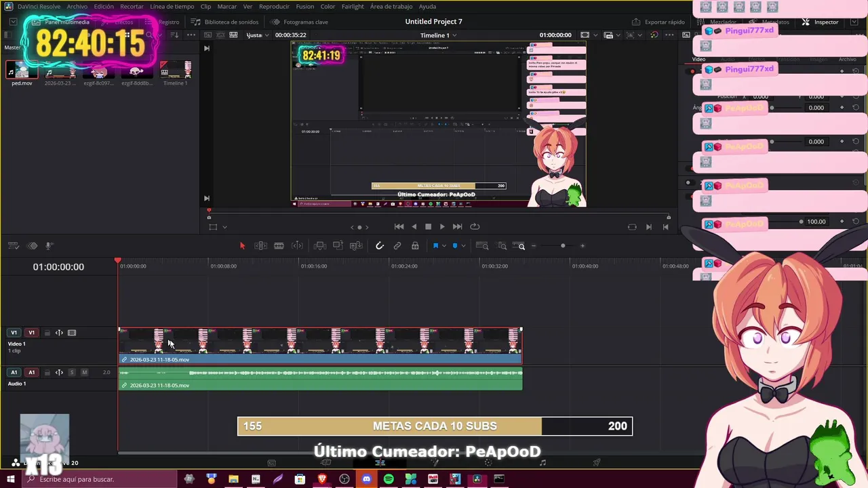Click Play Reverse button
868x488 pixels.
coord(414,226)
